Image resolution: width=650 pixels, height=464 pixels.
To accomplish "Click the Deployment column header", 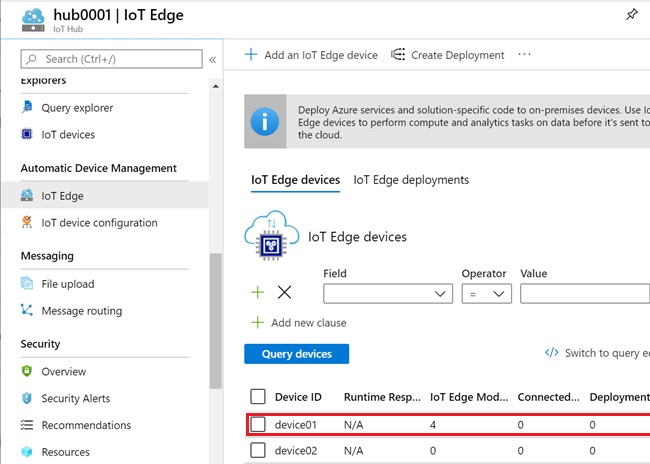I will [620, 397].
